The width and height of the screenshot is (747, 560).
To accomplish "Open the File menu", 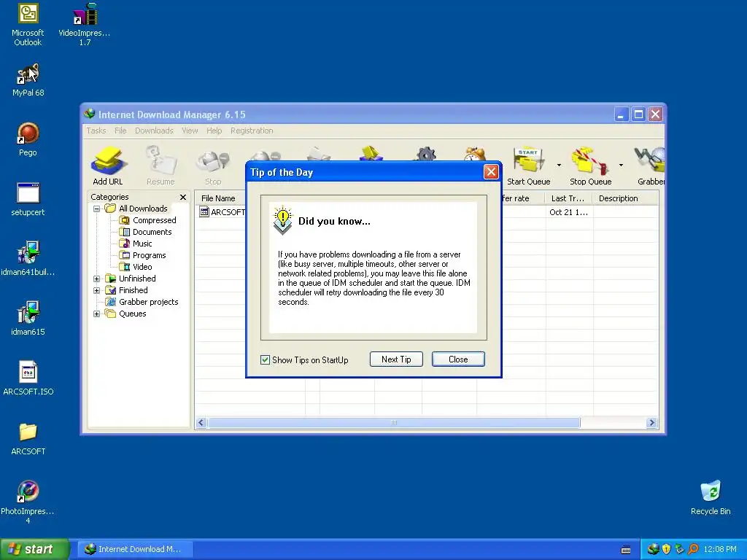I will point(120,131).
